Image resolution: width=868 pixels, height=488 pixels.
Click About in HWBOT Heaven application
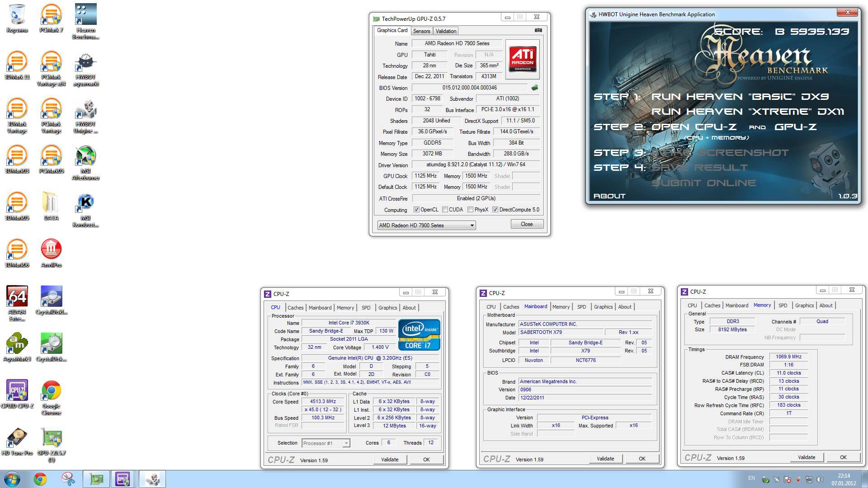point(609,196)
